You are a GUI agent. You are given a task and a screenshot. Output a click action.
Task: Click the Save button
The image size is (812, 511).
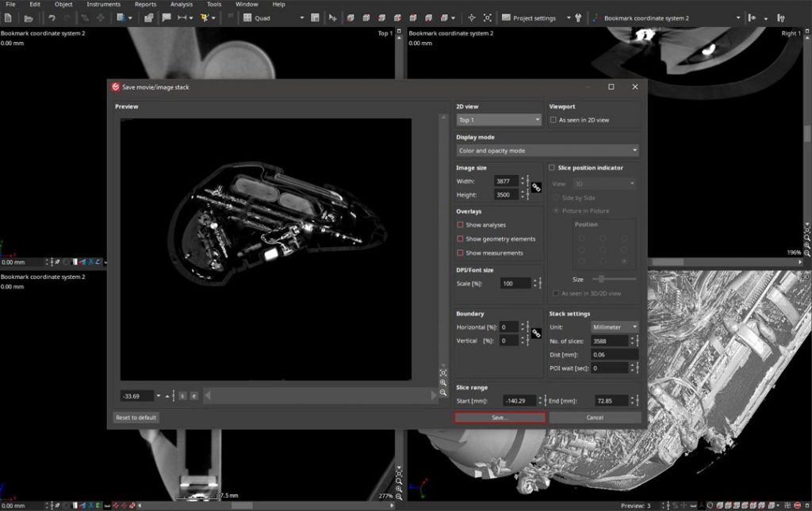coord(500,418)
